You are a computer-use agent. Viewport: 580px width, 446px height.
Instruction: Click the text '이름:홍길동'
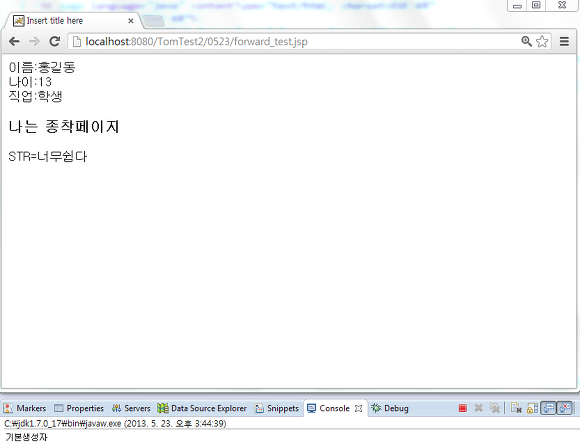click(x=42, y=67)
